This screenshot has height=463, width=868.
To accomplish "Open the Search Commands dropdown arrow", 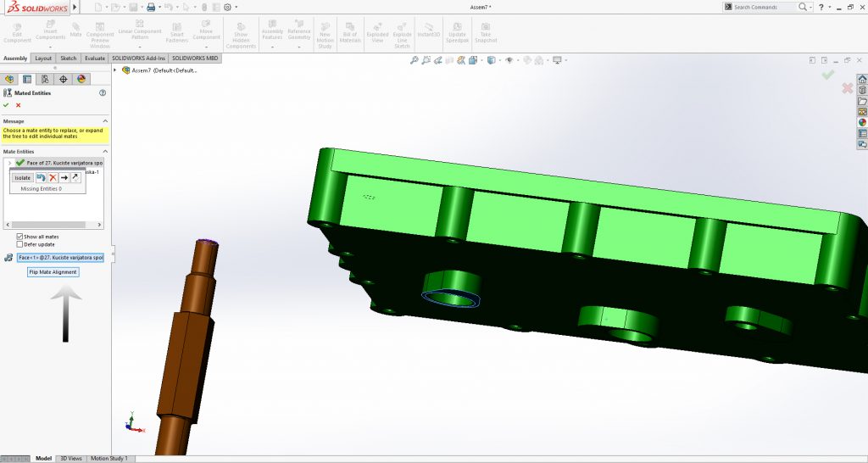I will click(811, 7).
